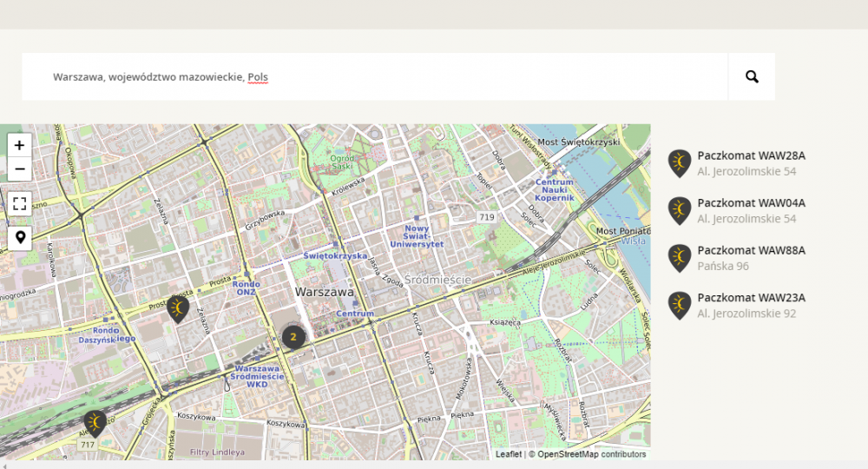Click the search magnifier button

[x=752, y=77]
